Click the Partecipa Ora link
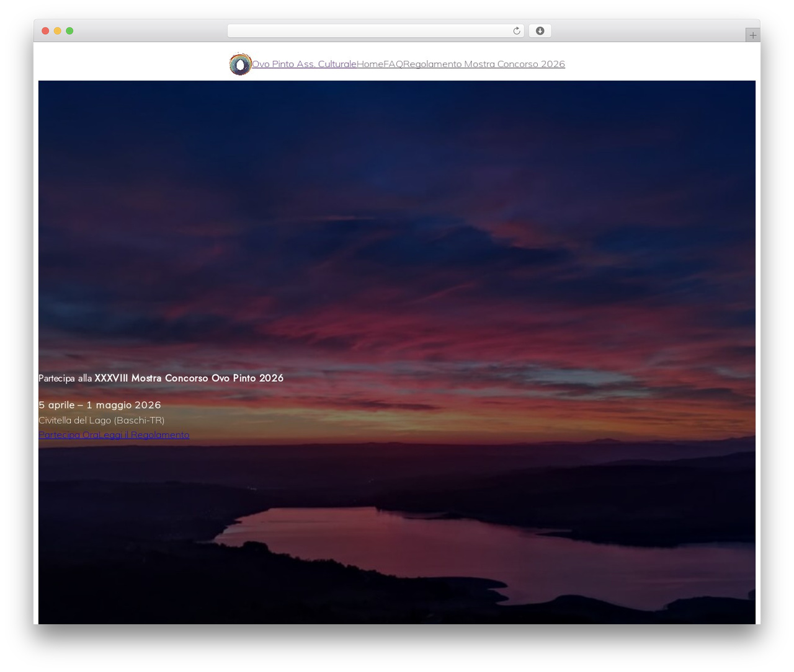The image size is (794, 672). [69, 435]
